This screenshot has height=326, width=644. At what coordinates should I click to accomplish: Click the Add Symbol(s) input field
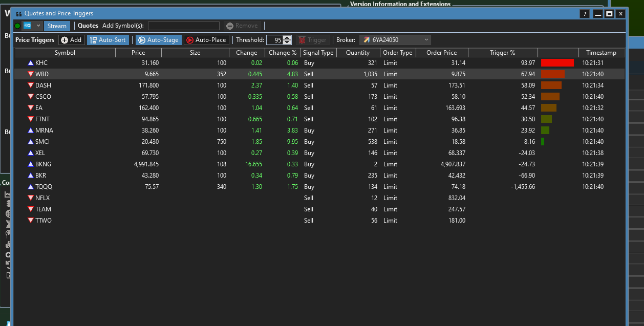pyautogui.click(x=183, y=26)
